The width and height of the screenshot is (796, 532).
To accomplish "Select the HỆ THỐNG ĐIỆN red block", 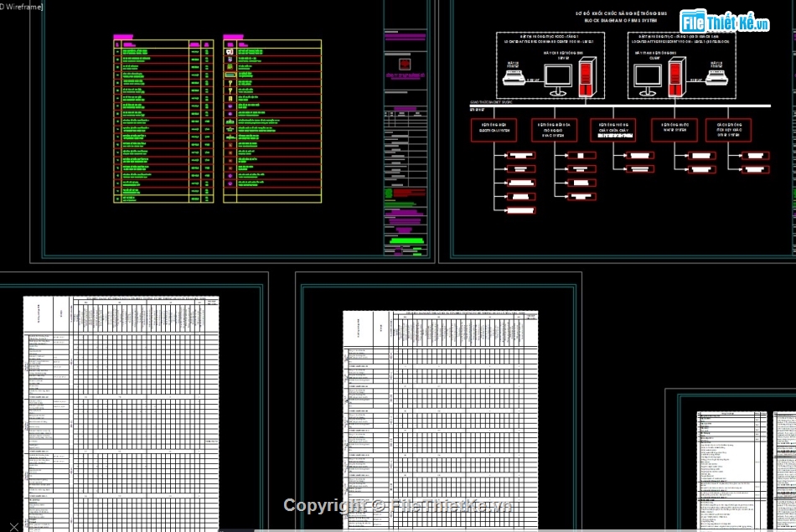I will click(494, 130).
